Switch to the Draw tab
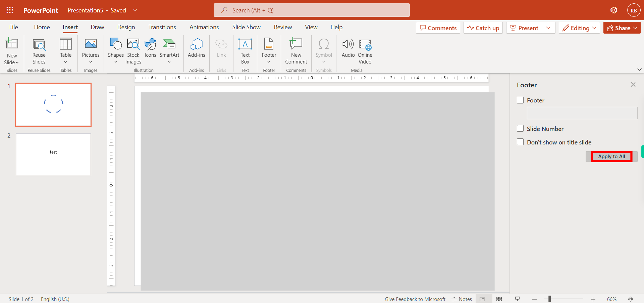This screenshot has width=644, height=303. tap(97, 27)
